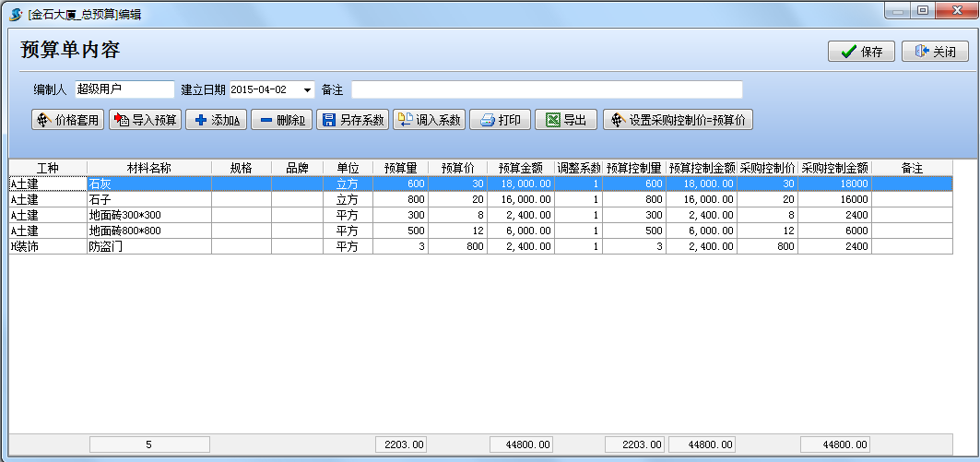Choose the 地面砖800*800 row
Image resolution: width=980 pixels, height=462 pixels.
(x=148, y=231)
